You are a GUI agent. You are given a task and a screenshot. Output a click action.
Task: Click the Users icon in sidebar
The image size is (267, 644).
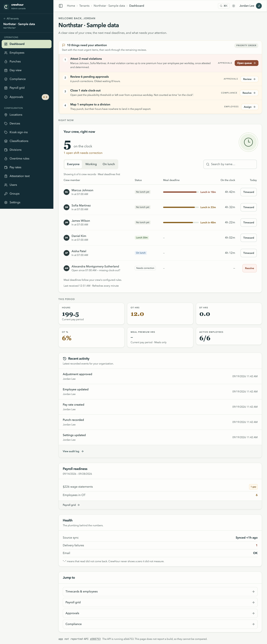click(x=6, y=185)
